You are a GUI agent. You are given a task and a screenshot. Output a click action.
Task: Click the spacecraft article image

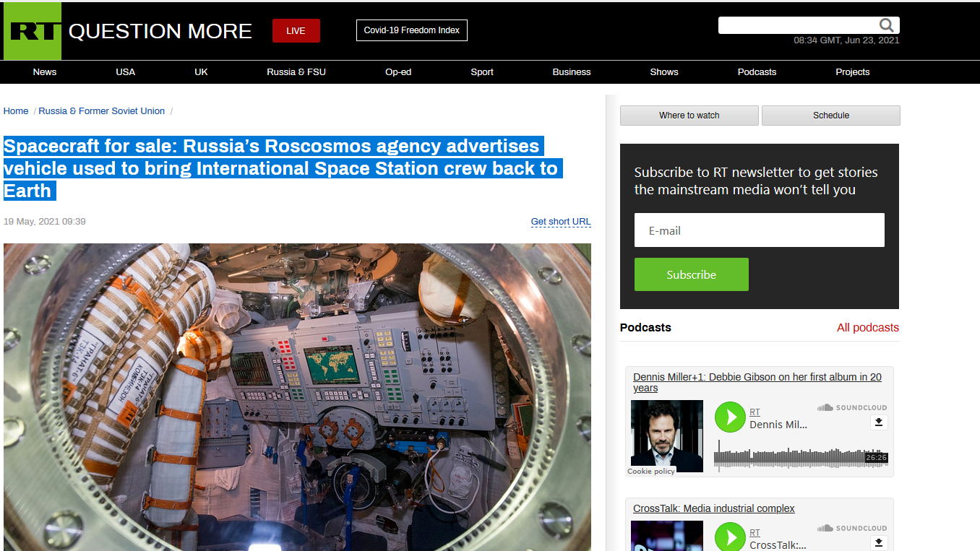[x=297, y=397]
